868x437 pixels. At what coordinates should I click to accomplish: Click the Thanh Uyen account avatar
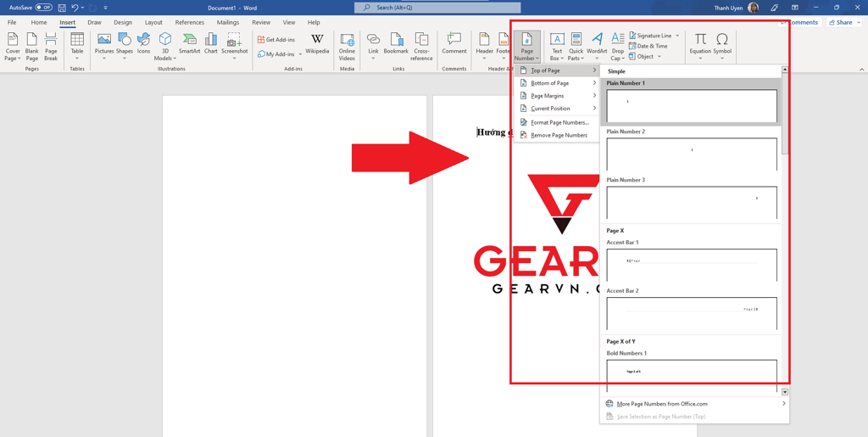[753, 8]
